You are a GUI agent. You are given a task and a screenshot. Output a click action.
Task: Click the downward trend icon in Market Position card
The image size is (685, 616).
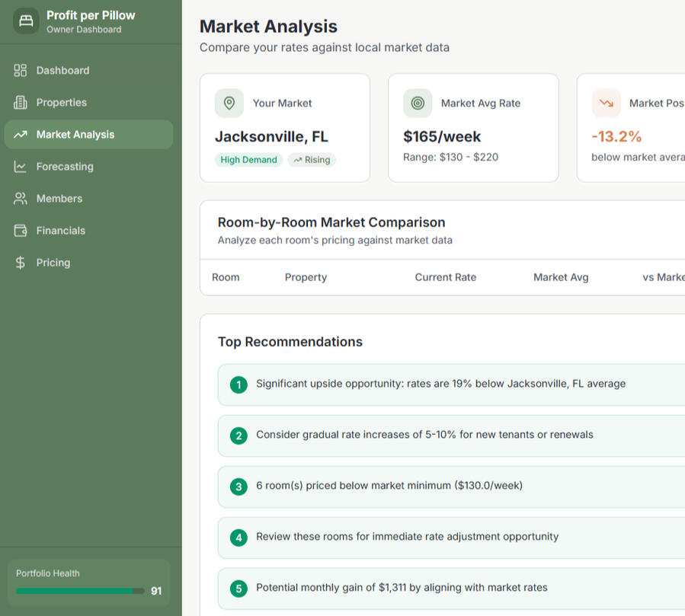(x=606, y=103)
